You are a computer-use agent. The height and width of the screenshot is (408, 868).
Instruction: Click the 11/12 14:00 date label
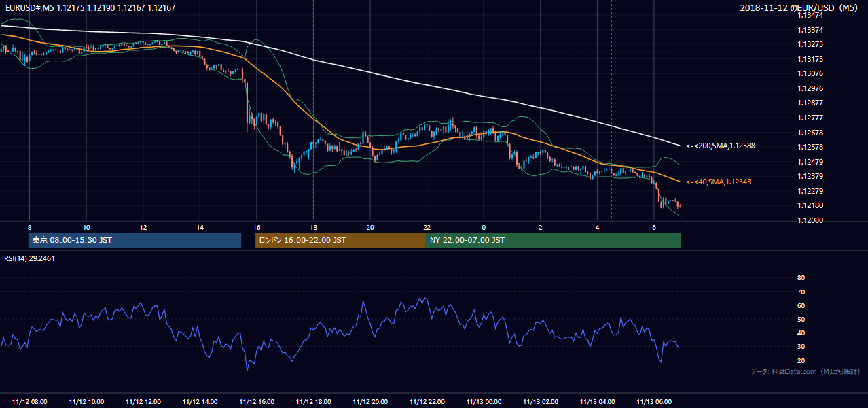click(200, 402)
